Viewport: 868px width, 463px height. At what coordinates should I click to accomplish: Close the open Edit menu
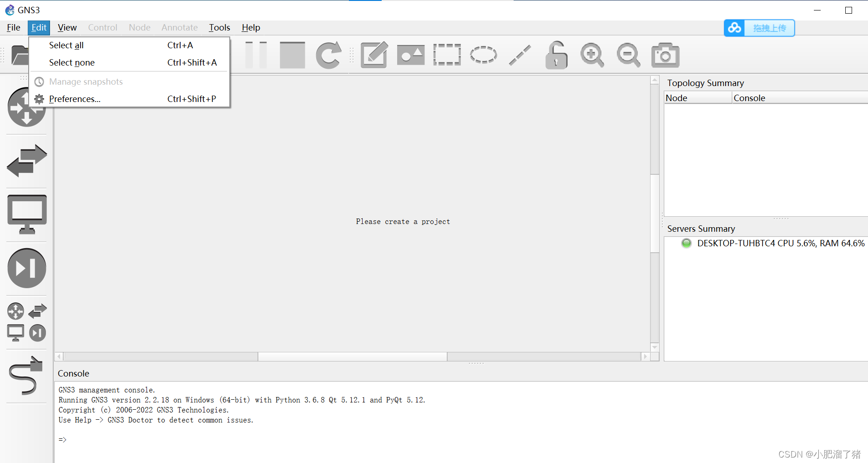click(x=39, y=27)
